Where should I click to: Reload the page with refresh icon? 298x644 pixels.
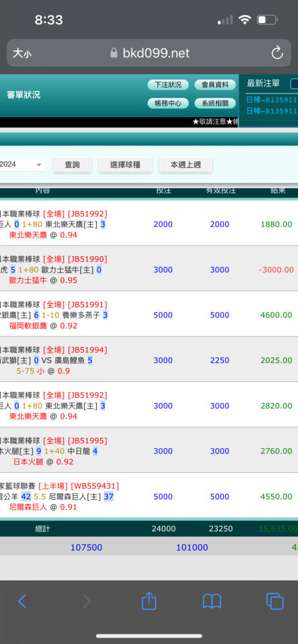(277, 53)
